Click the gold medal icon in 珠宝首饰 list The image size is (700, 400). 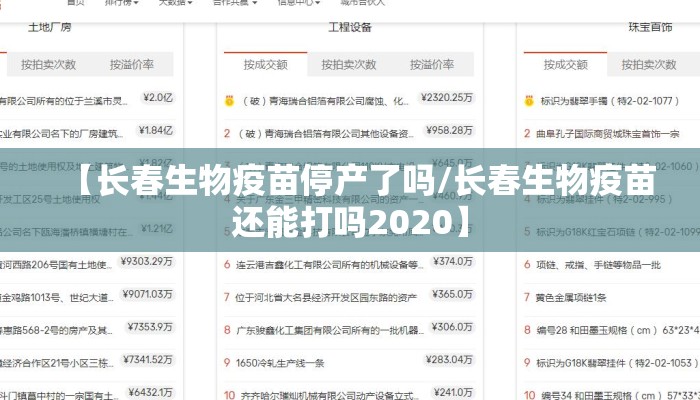(529, 101)
